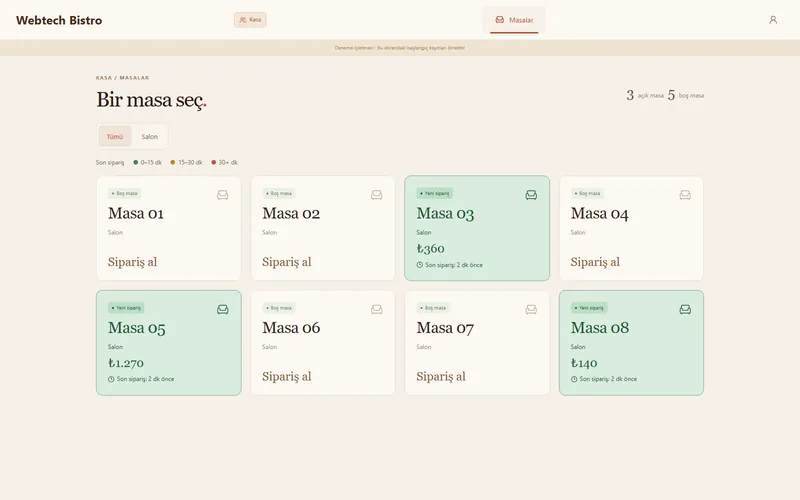The height and width of the screenshot is (500, 800).
Task: Click the KASA breadcrumb link
Action: (x=104, y=78)
